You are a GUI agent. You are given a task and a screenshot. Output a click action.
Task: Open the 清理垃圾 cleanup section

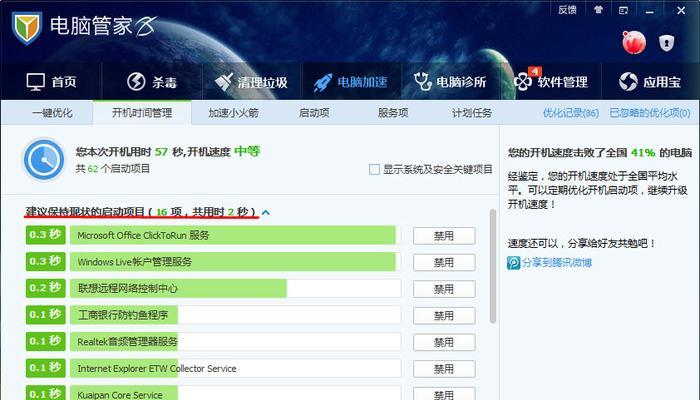pyautogui.click(x=251, y=82)
